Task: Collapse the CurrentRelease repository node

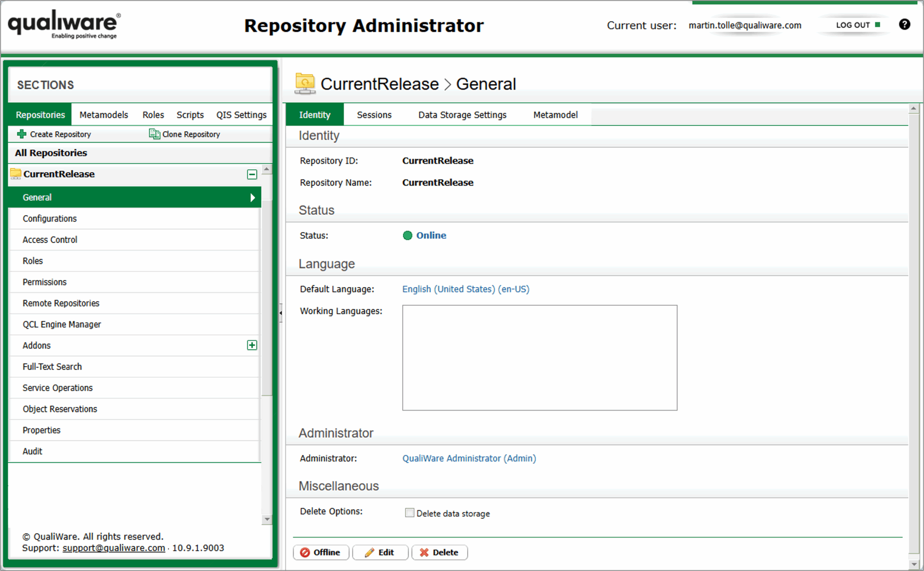Action: pos(252,175)
